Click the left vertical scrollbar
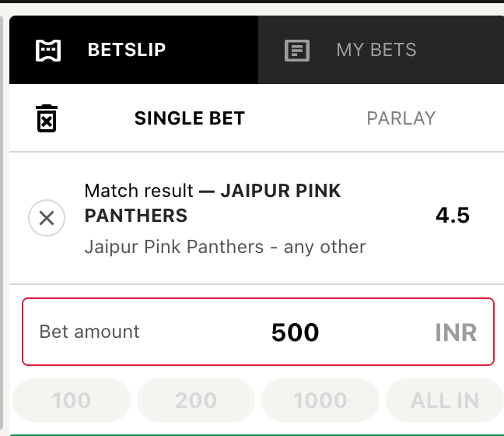The width and height of the screenshot is (504, 436). [x=2, y=222]
